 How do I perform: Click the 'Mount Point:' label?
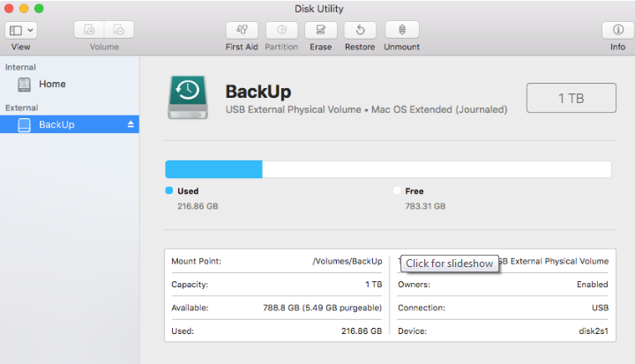click(196, 261)
